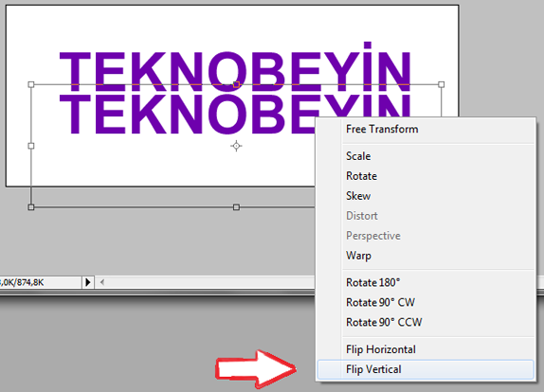Click the document size status field

pos(41,282)
